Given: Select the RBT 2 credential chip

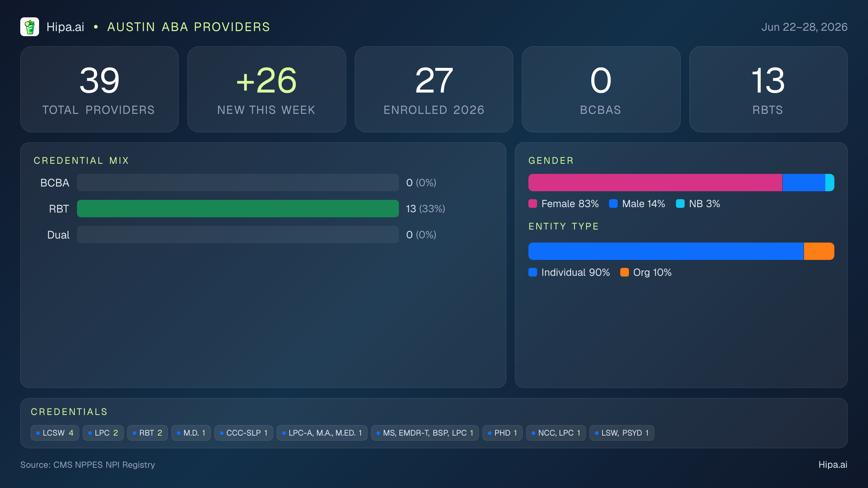Looking at the screenshot, I should coord(148,433).
